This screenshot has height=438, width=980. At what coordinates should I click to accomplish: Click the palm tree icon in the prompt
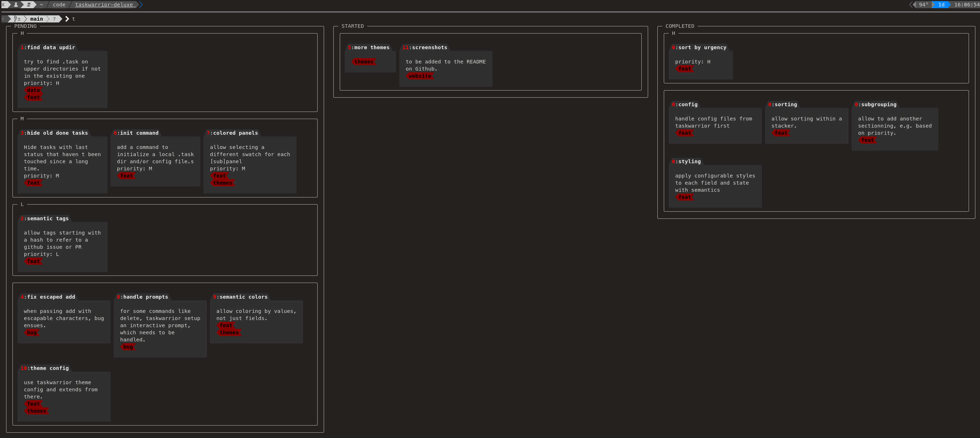click(x=29, y=5)
